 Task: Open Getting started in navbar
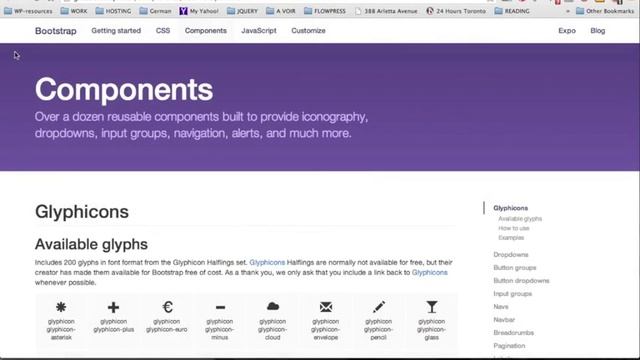pyautogui.click(x=116, y=31)
